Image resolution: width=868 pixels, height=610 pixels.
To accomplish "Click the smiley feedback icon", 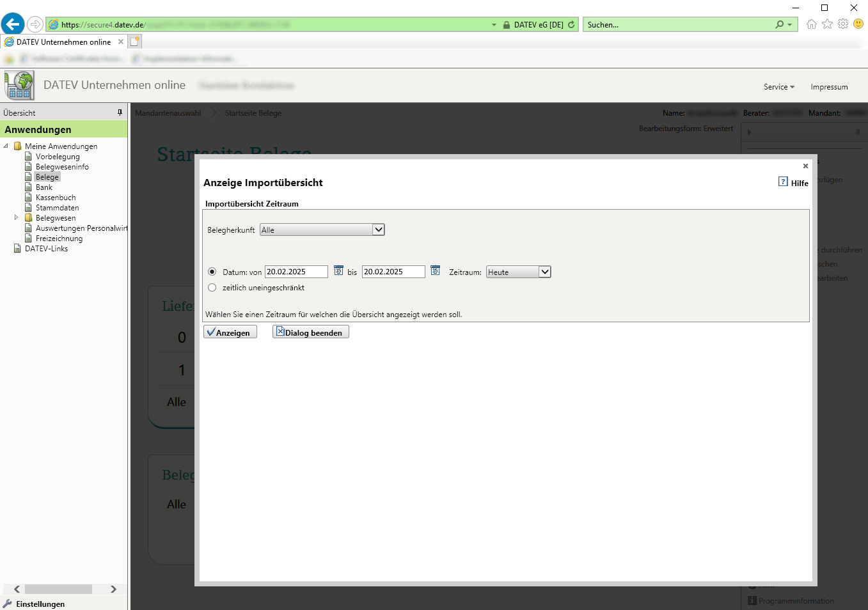I will click(858, 24).
